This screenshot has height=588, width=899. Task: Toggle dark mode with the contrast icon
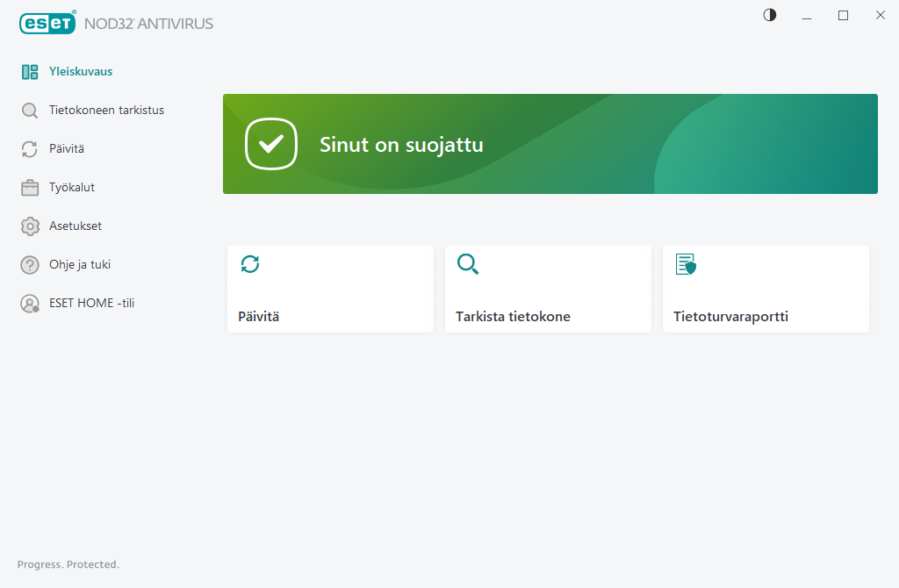click(x=769, y=15)
